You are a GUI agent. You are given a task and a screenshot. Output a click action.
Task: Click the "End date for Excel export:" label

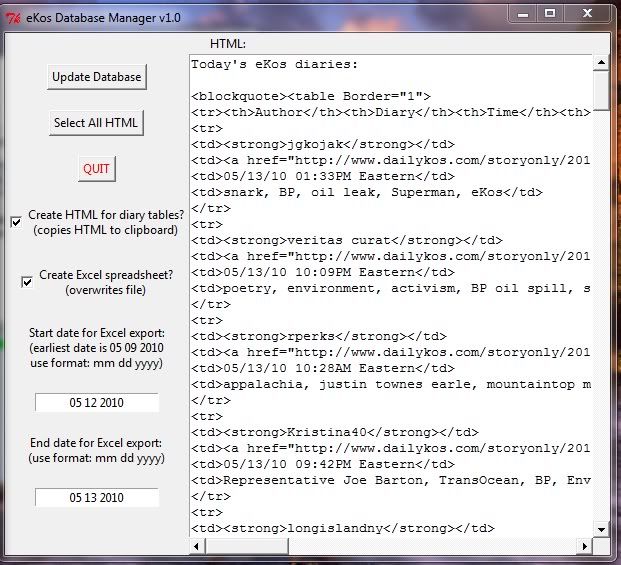(x=96, y=443)
